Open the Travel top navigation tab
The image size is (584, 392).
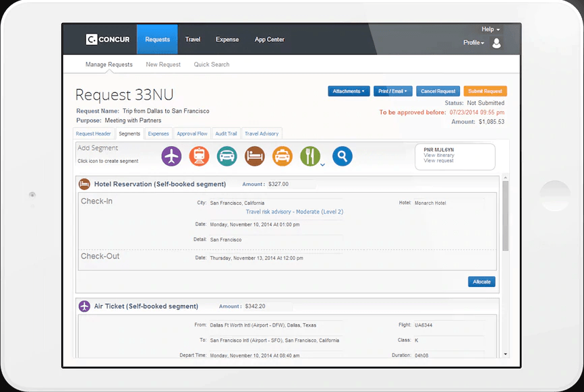point(193,40)
